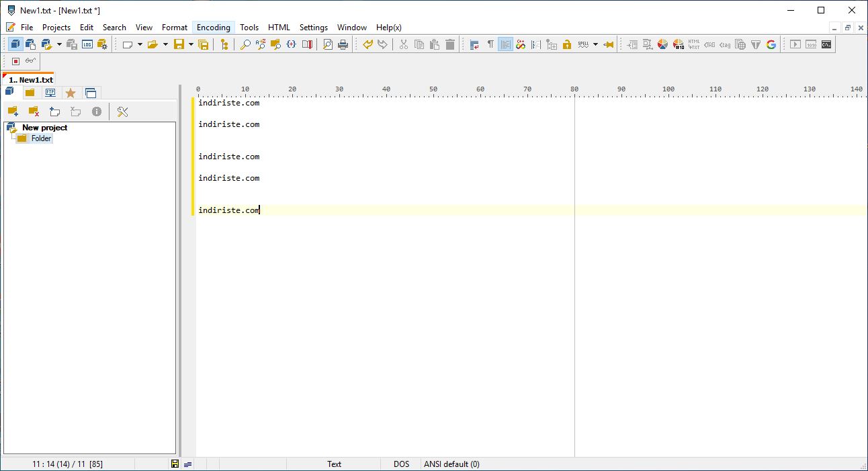Select the New project tree root
Screen dimensions: 868x471
pos(45,128)
